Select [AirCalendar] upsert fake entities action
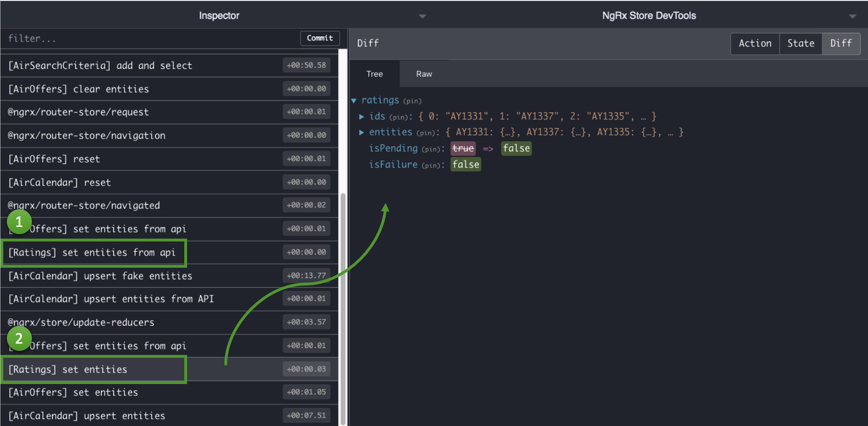The width and height of the screenshot is (868, 426). 100,276
